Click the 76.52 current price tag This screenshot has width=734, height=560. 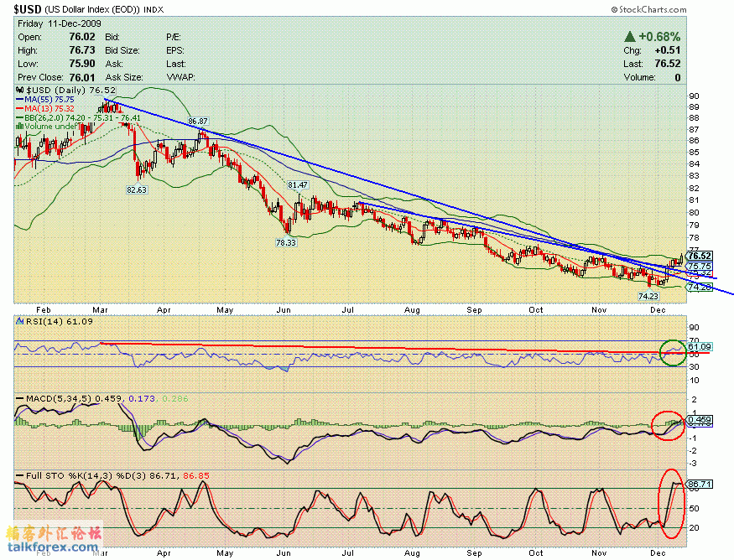(700, 256)
